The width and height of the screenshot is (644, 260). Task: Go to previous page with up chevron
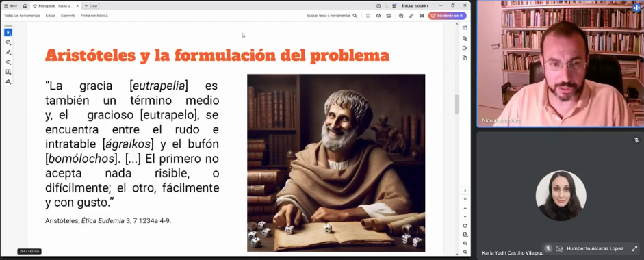[x=465, y=208]
